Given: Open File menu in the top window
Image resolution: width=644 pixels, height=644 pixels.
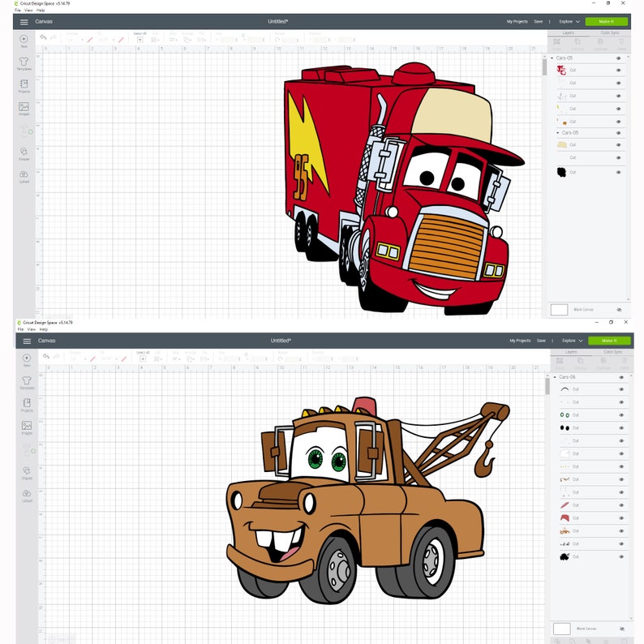Looking at the screenshot, I should point(18,11).
